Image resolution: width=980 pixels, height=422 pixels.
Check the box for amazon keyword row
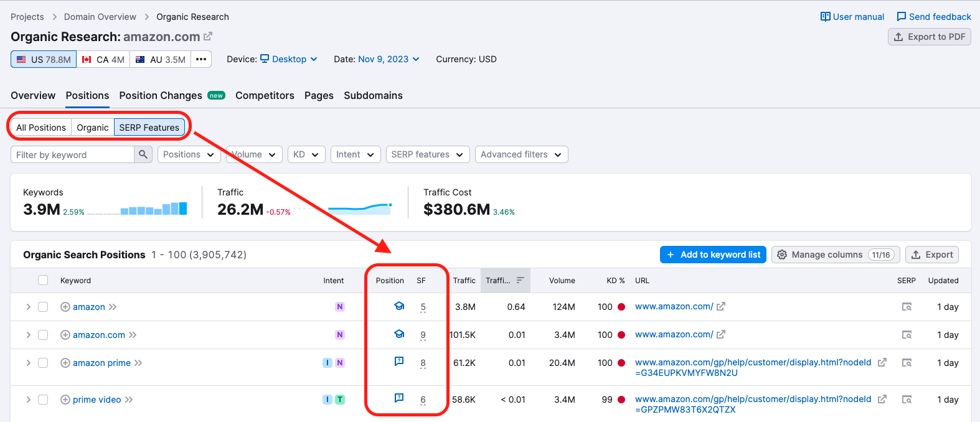click(x=43, y=307)
